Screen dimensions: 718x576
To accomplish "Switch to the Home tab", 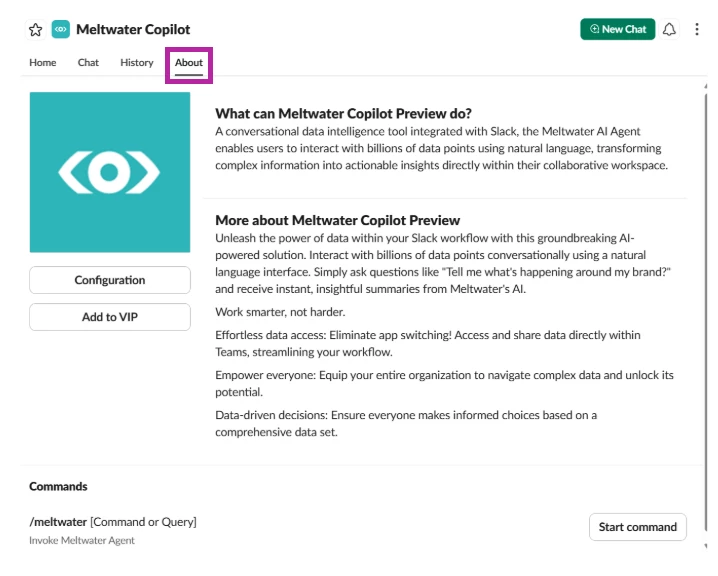I will [x=43, y=62].
